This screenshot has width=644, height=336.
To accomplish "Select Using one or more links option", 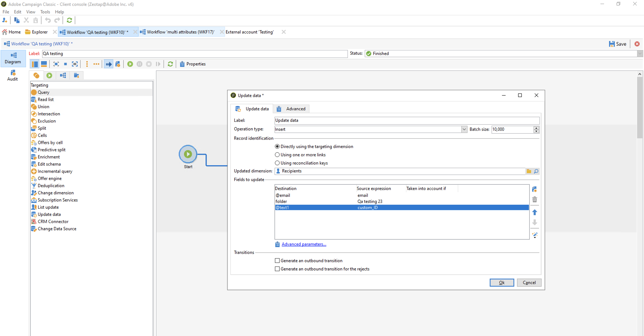I will tap(277, 155).
